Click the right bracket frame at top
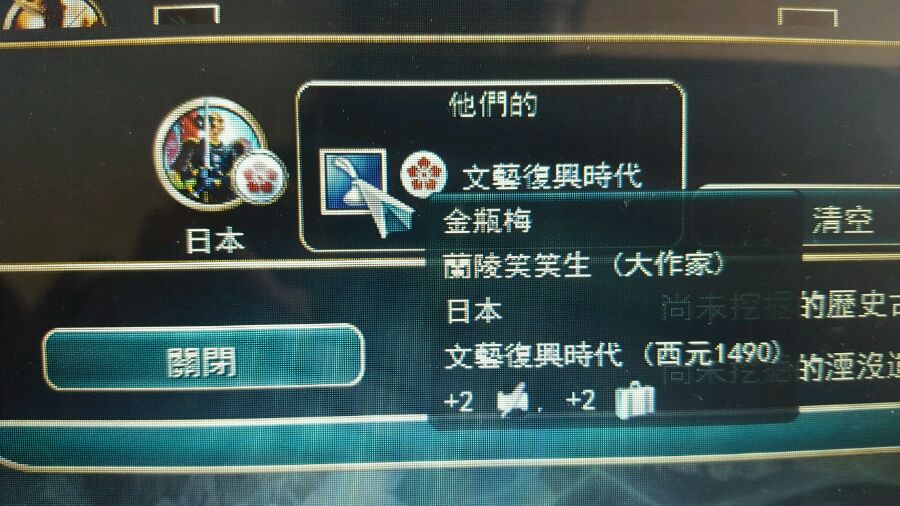Image resolution: width=900 pixels, height=506 pixels. tap(808, 16)
